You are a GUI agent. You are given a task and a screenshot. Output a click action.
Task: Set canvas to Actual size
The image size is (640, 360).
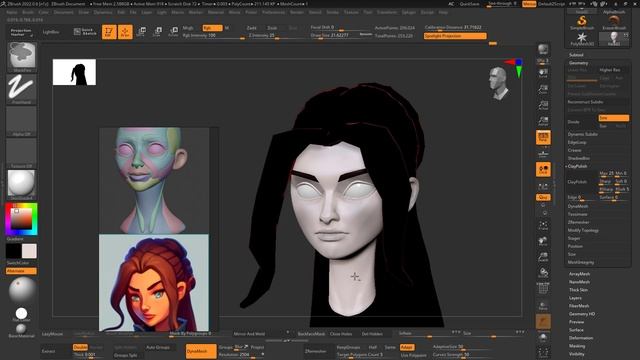click(x=543, y=105)
